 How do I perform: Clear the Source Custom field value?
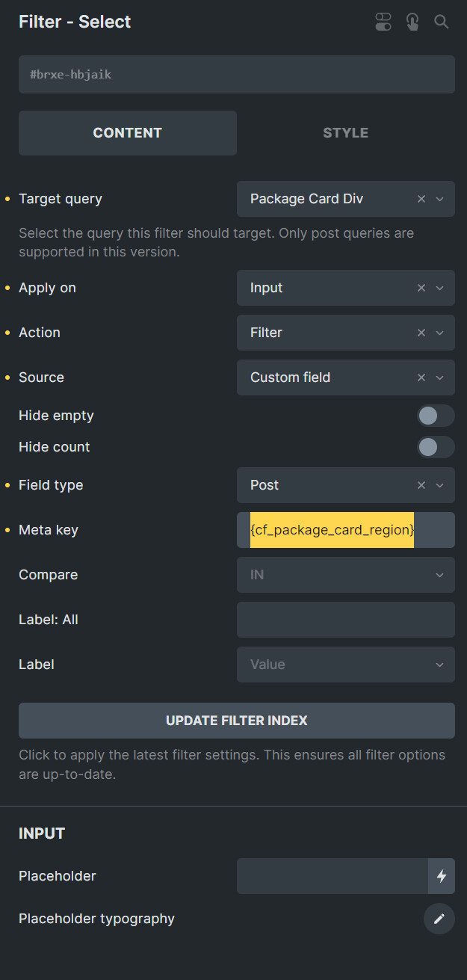(421, 377)
